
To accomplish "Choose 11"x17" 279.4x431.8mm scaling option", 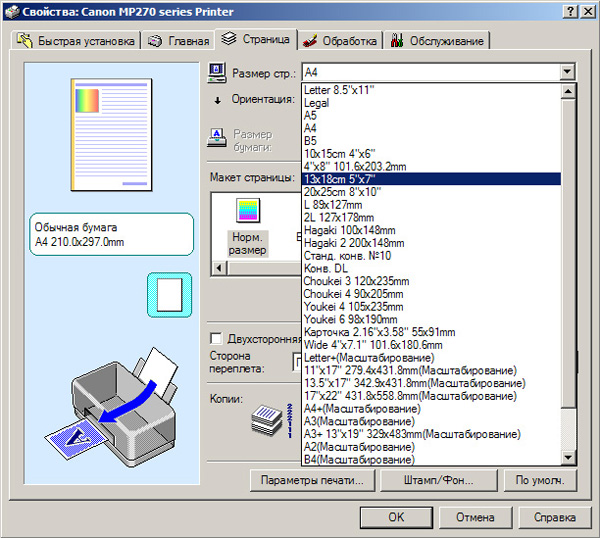I will tap(432, 370).
